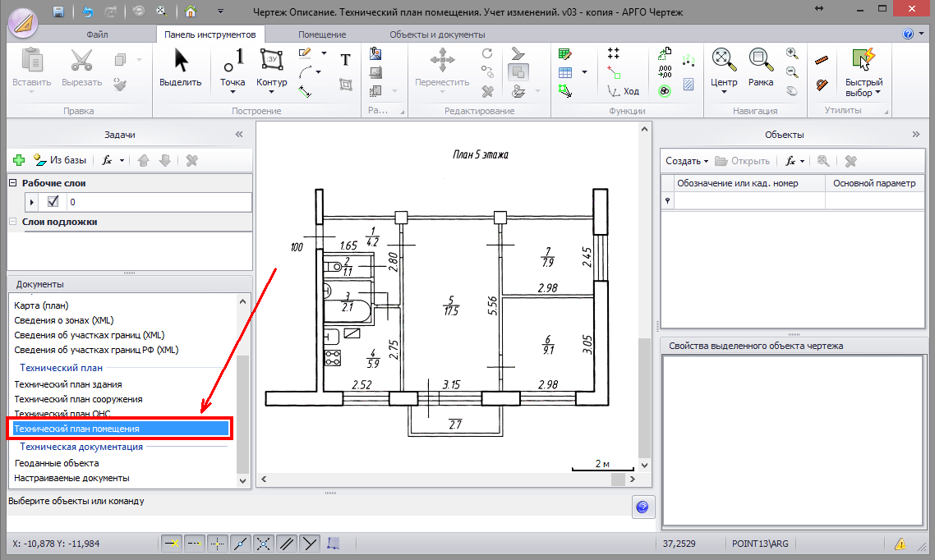Click the delete X icon in Задачи toolbar
Image resolution: width=935 pixels, height=560 pixels.
pyautogui.click(x=191, y=160)
